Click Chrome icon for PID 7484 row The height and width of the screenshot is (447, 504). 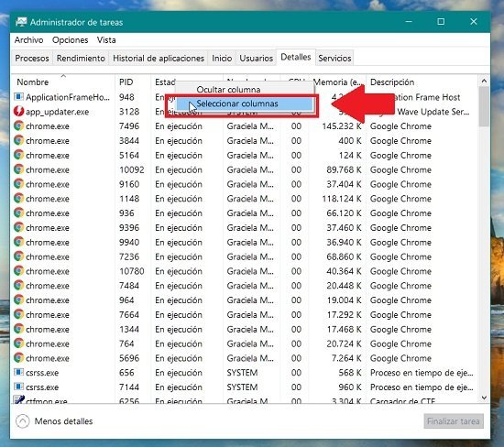tap(19, 286)
